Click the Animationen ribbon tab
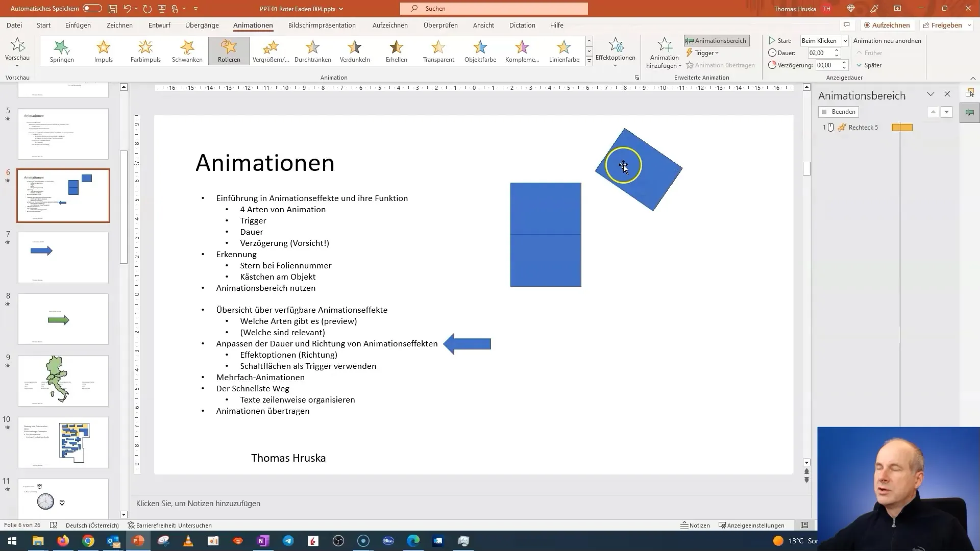 (x=253, y=25)
